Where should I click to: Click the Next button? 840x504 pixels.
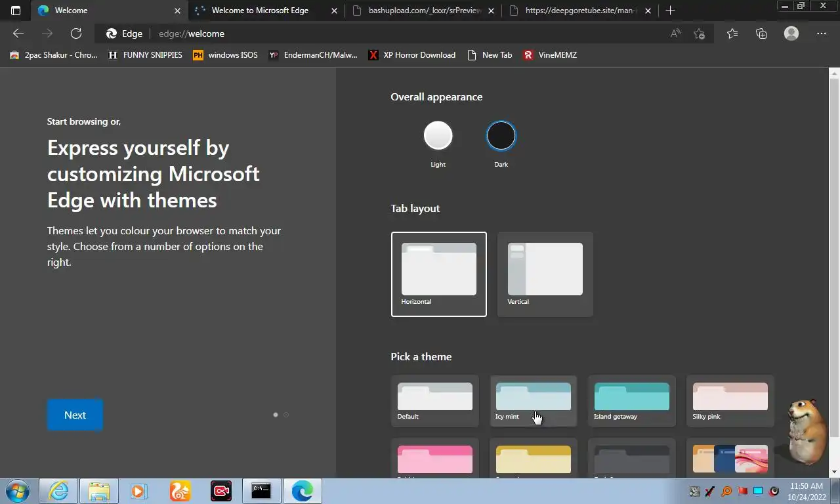[x=75, y=415]
